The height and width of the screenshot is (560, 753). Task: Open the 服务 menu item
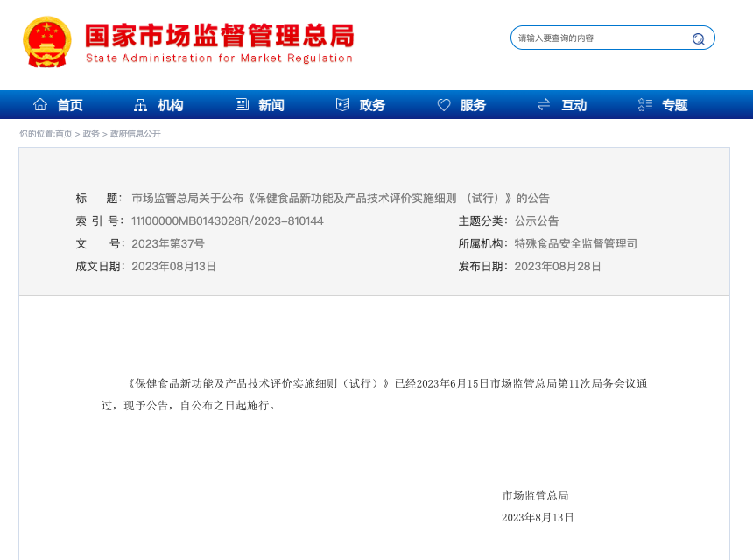pos(473,105)
